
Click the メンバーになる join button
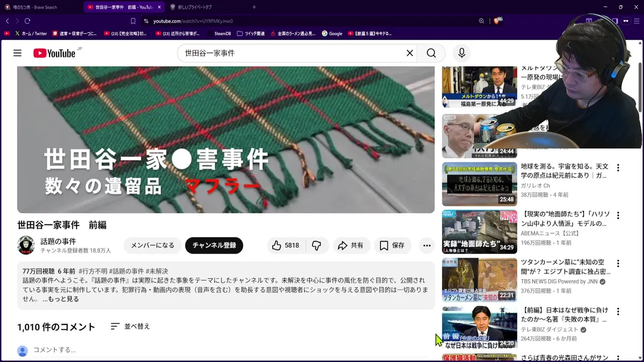coord(152,245)
